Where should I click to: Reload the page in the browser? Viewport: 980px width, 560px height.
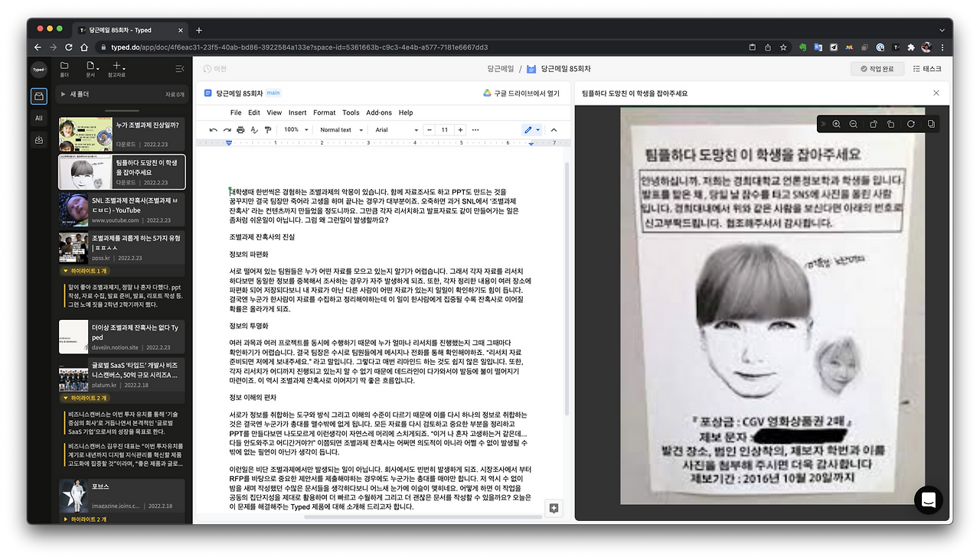[69, 47]
